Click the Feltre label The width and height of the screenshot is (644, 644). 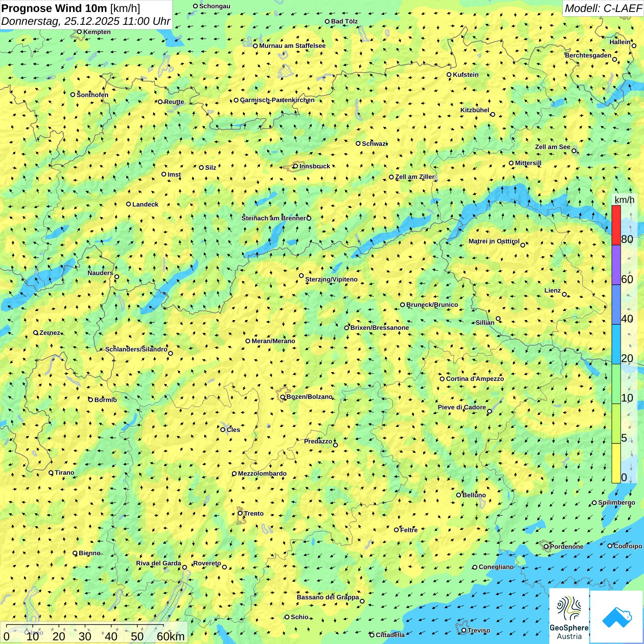pyautogui.click(x=409, y=530)
